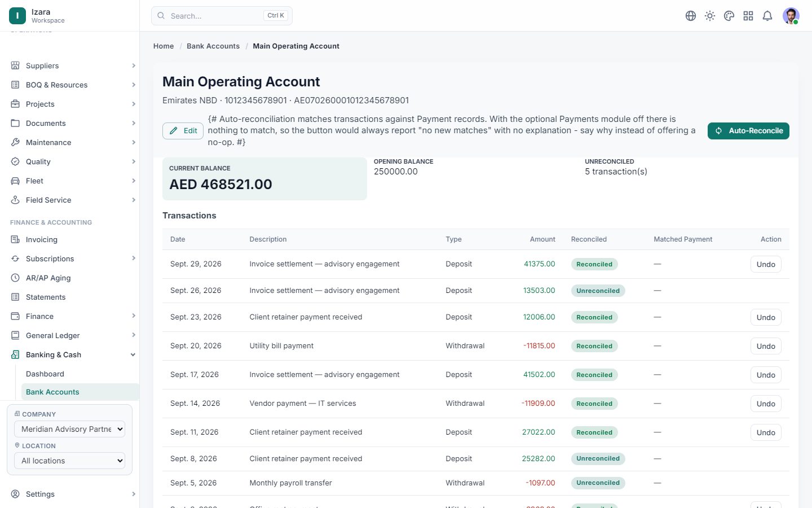Click the Settings sidebar icon

pos(15,494)
